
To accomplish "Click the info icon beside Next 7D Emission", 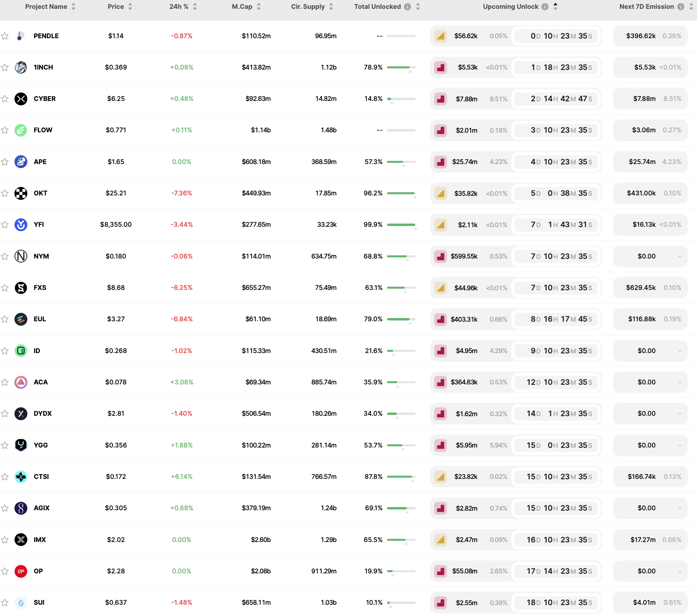I will click(x=681, y=7).
